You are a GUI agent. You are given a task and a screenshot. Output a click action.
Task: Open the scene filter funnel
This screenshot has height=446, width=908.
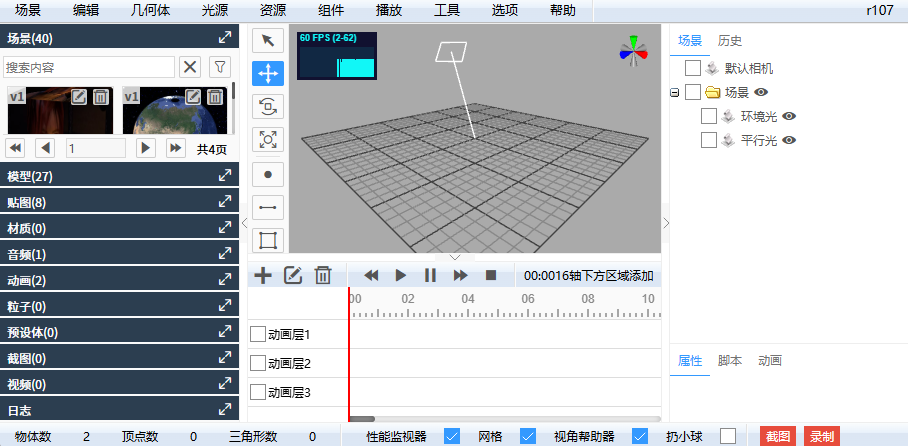(x=219, y=67)
